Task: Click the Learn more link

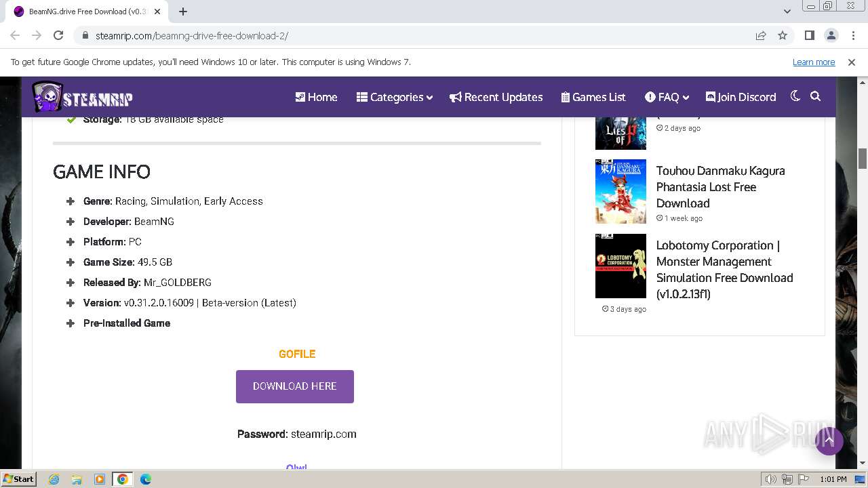Action: tap(814, 62)
